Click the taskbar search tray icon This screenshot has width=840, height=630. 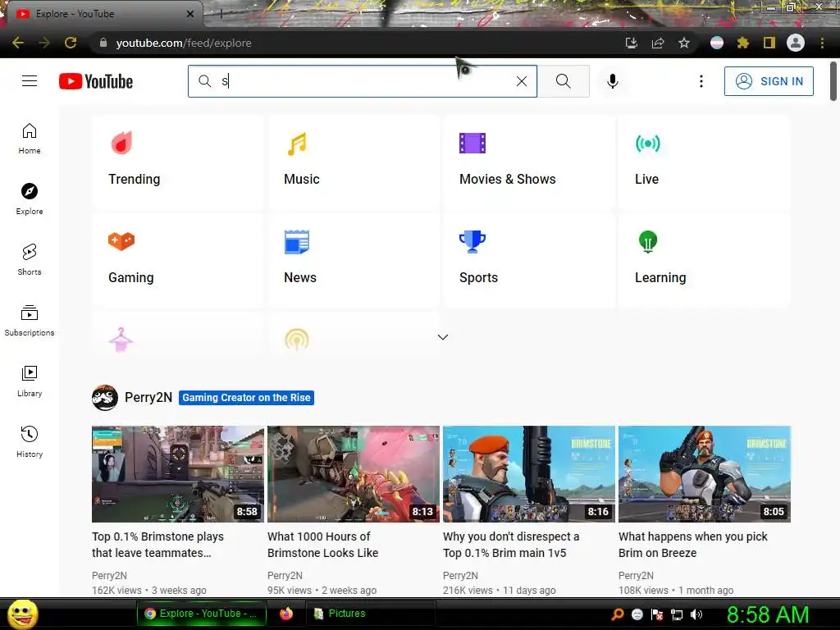pyautogui.click(x=618, y=614)
